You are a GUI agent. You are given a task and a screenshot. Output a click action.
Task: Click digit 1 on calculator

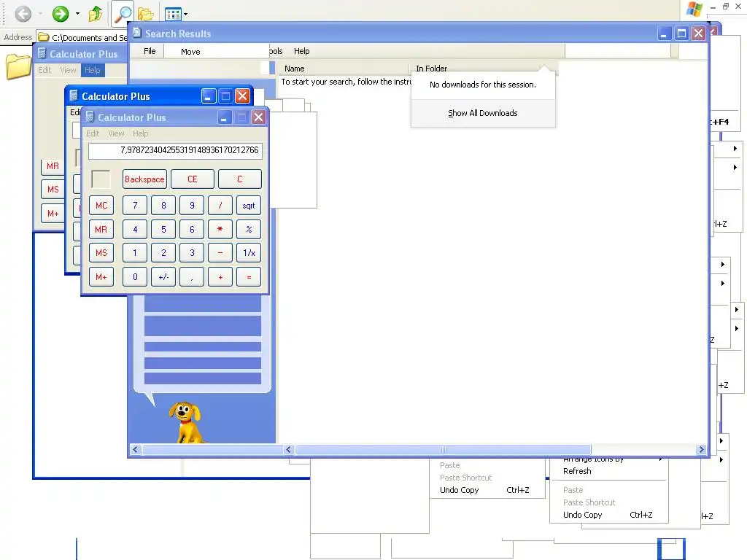tap(135, 253)
